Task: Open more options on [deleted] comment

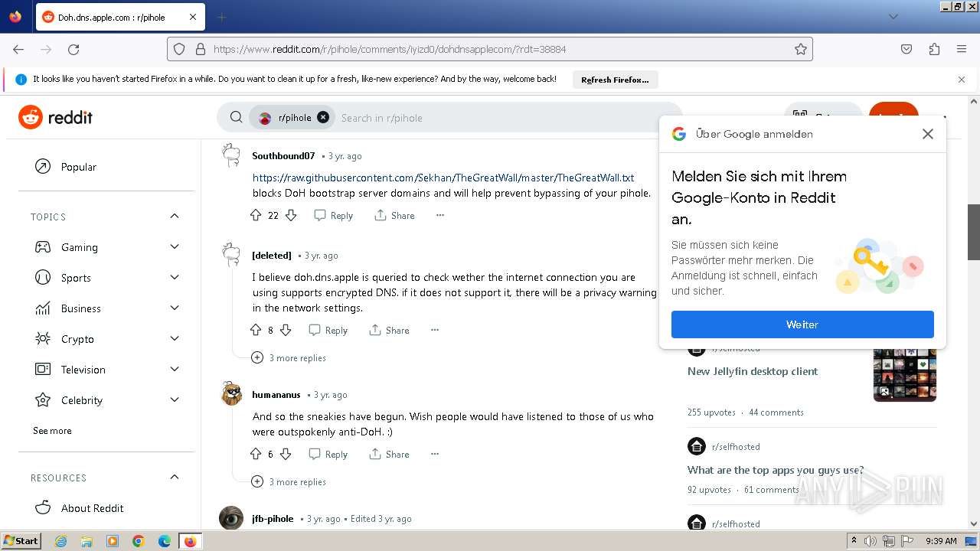Action: tap(435, 331)
